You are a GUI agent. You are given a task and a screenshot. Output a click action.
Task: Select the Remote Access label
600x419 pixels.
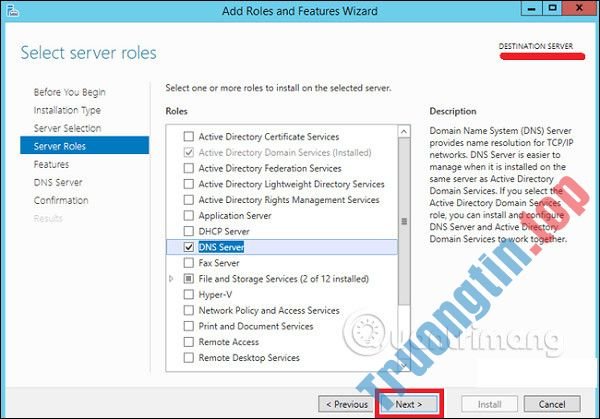pos(229,342)
